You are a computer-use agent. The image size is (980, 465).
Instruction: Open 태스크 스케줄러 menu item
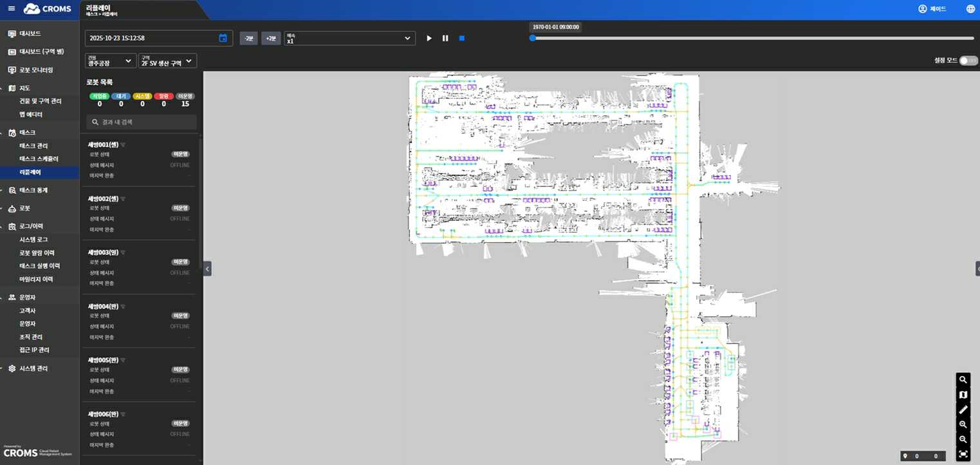(x=39, y=159)
